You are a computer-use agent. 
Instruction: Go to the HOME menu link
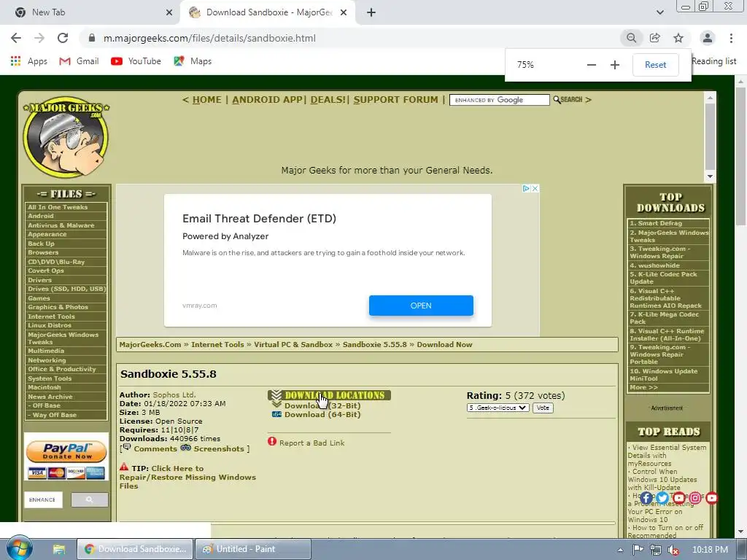pos(206,99)
